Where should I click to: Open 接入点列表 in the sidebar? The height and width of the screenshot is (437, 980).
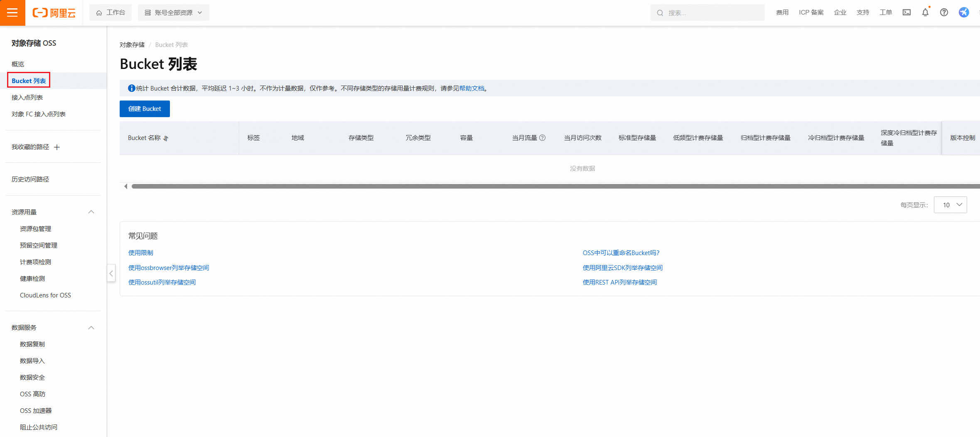tap(27, 97)
